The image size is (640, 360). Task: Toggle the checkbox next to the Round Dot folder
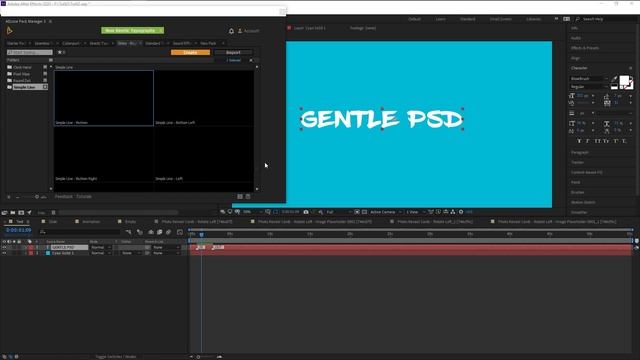[45, 80]
